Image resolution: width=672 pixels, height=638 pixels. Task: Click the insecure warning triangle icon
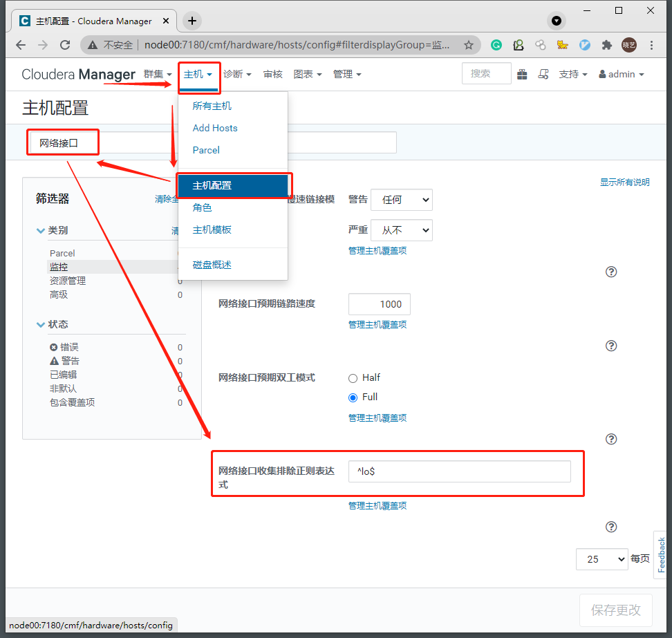[93, 45]
